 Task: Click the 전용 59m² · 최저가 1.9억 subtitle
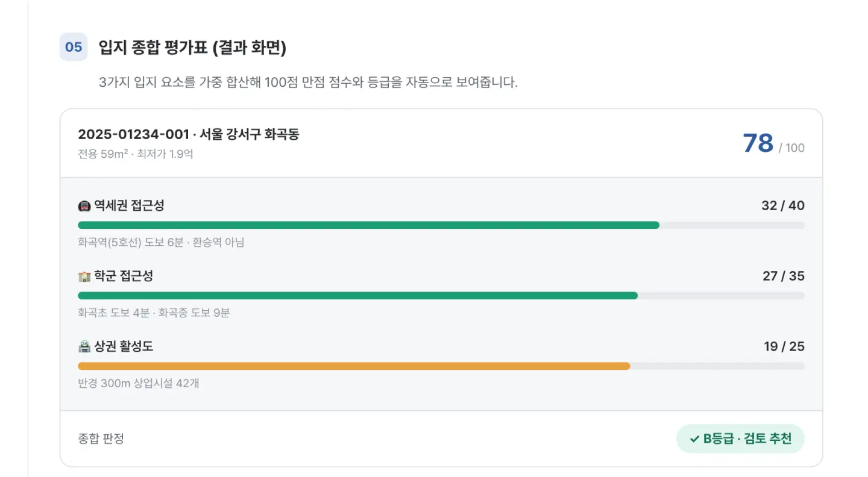pyautogui.click(x=136, y=154)
